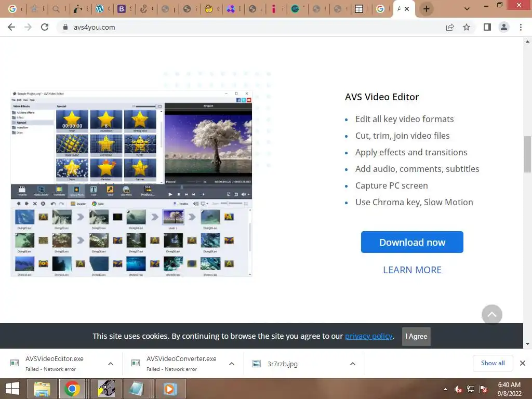
Task: Switch to the red 'i' icon tab
Action: [x=273, y=9]
